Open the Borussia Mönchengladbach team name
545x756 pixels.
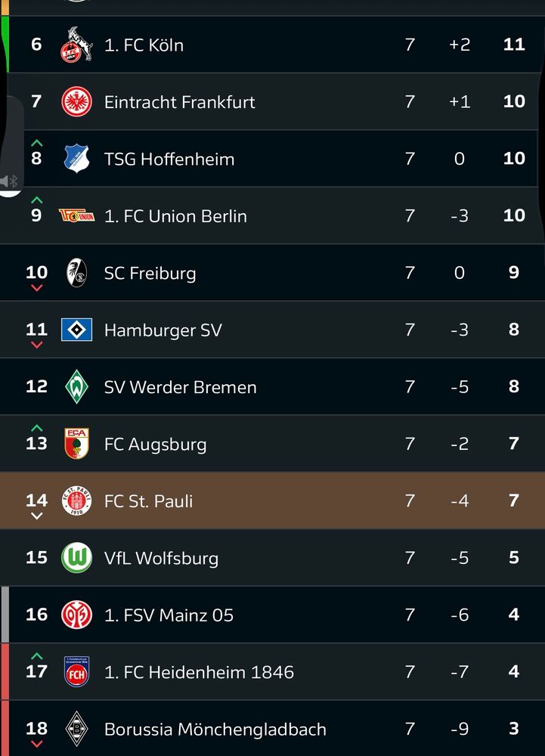[x=215, y=729]
